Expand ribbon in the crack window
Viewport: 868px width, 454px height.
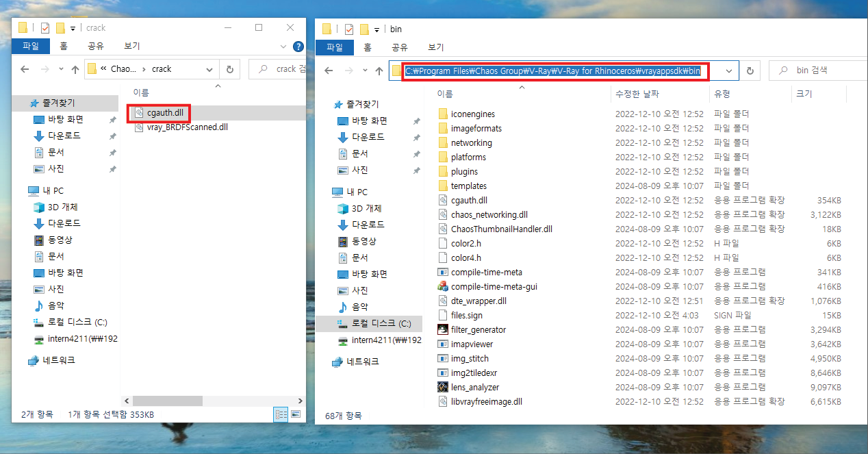283,47
